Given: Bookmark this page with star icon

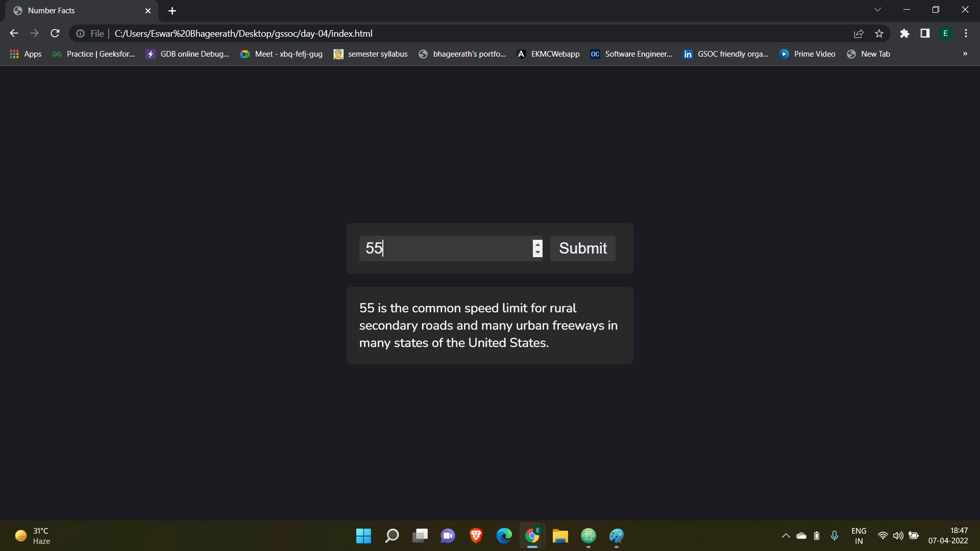Looking at the screenshot, I should pyautogui.click(x=879, y=34).
